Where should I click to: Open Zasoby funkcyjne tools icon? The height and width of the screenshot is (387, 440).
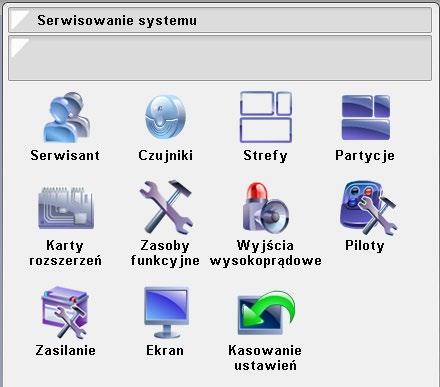[166, 207]
